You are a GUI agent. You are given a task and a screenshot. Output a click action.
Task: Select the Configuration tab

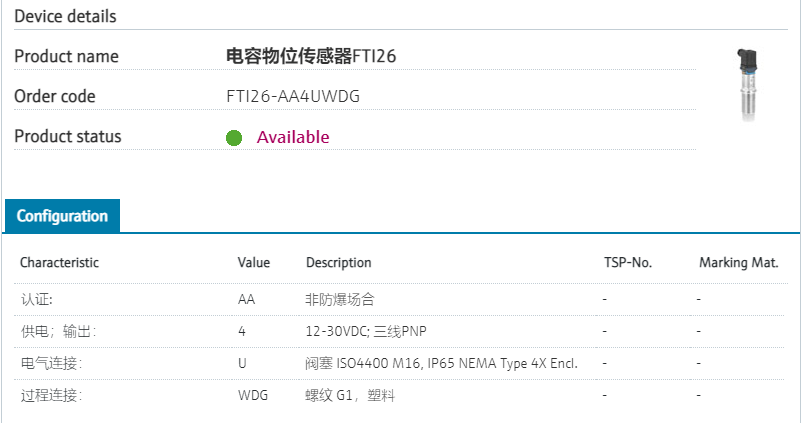point(62,216)
